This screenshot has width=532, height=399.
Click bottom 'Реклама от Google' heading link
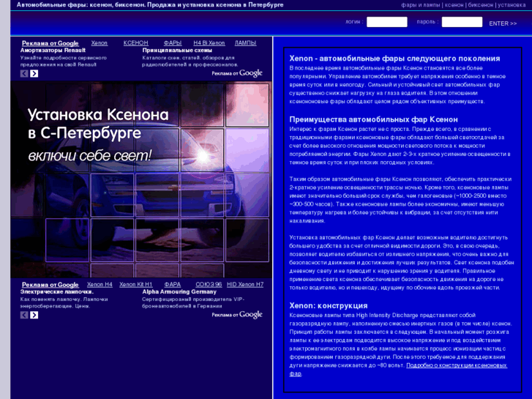click(50, 285)
